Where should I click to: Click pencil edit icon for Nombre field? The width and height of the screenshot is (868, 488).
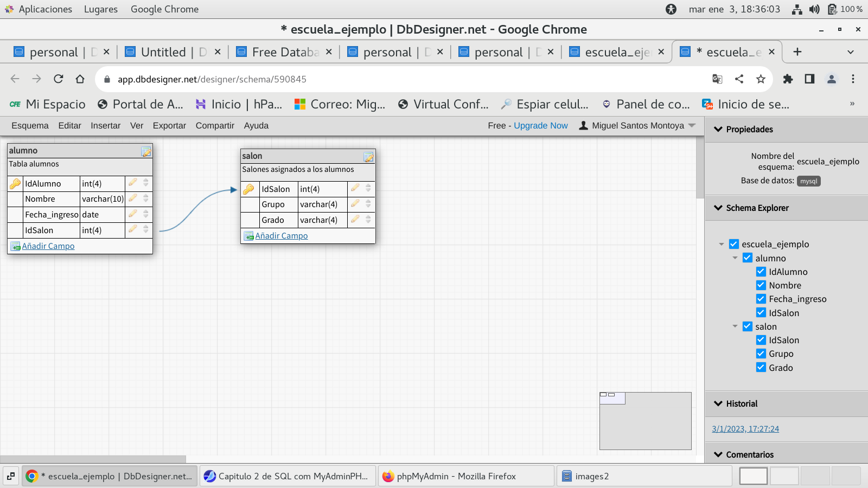(x=132, y=198)
